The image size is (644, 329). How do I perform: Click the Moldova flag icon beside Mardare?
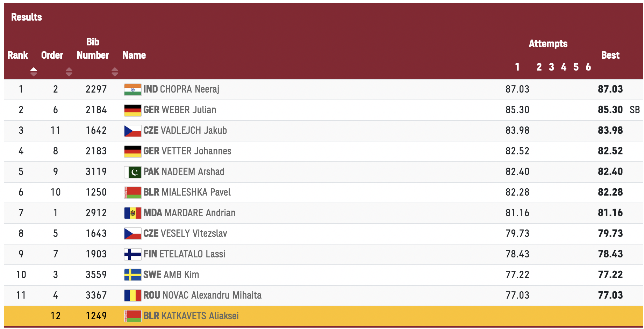[133, 213]
